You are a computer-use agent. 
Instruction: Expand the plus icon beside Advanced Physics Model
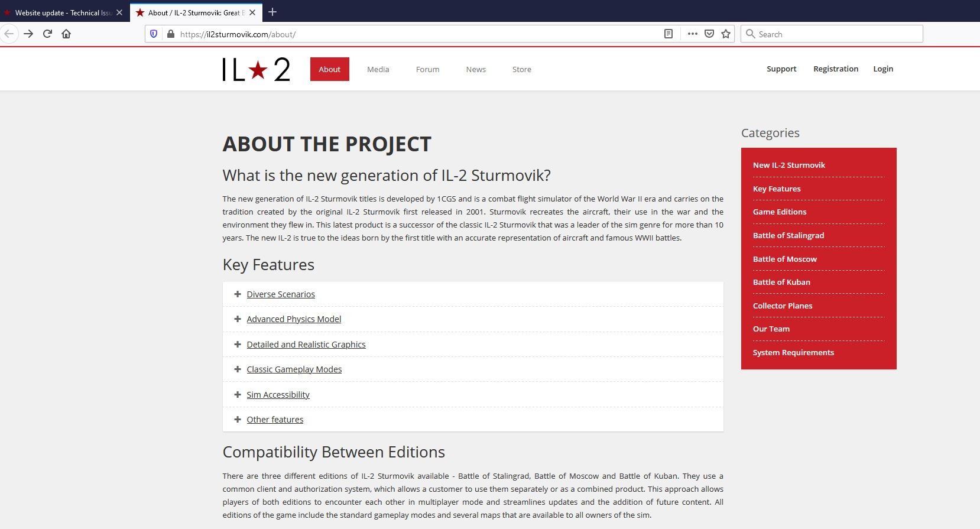[x=237, y=319]
